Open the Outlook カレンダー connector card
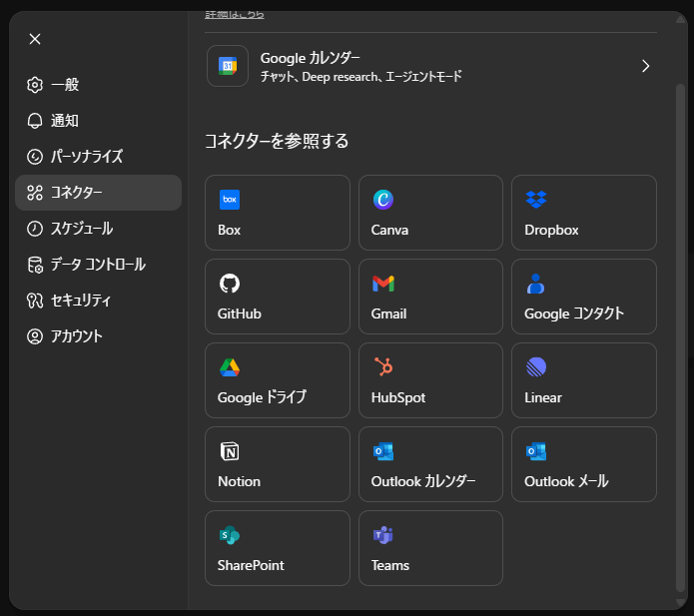This screenshot has height=616, width=694. [430, 464]
